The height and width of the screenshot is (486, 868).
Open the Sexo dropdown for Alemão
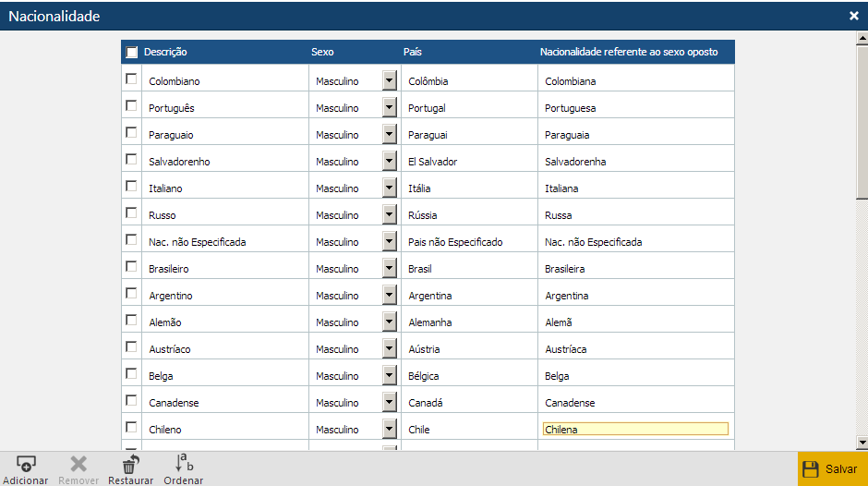click(x=389, y=322)
